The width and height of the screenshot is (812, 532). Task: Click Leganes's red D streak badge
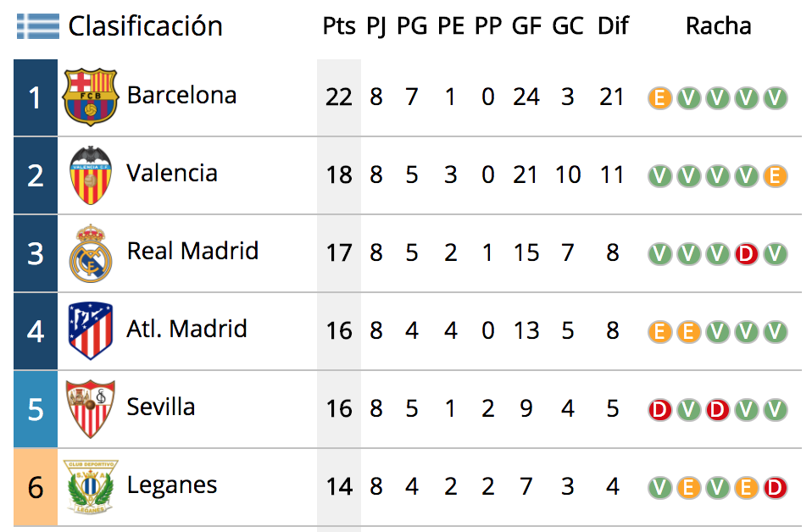point(776,487)
